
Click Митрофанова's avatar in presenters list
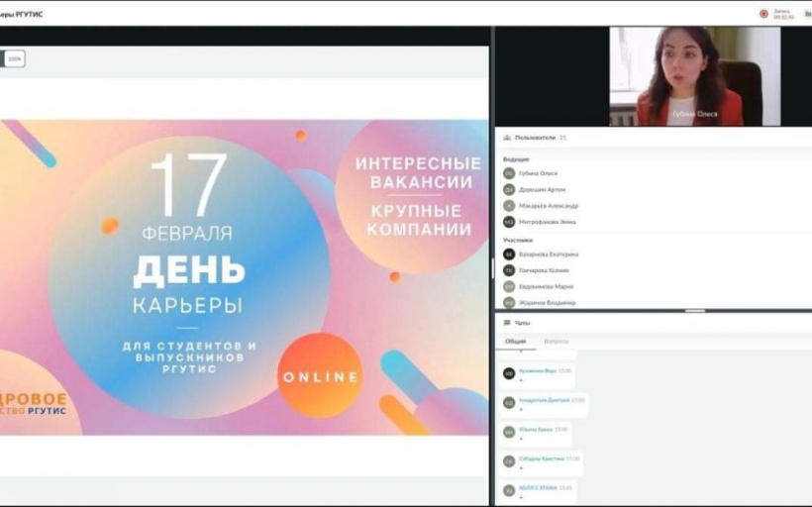coord(509,222)
